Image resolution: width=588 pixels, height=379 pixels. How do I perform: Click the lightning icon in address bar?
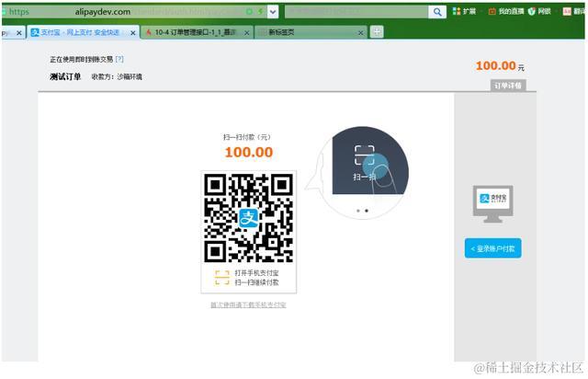tap(260, 12)
